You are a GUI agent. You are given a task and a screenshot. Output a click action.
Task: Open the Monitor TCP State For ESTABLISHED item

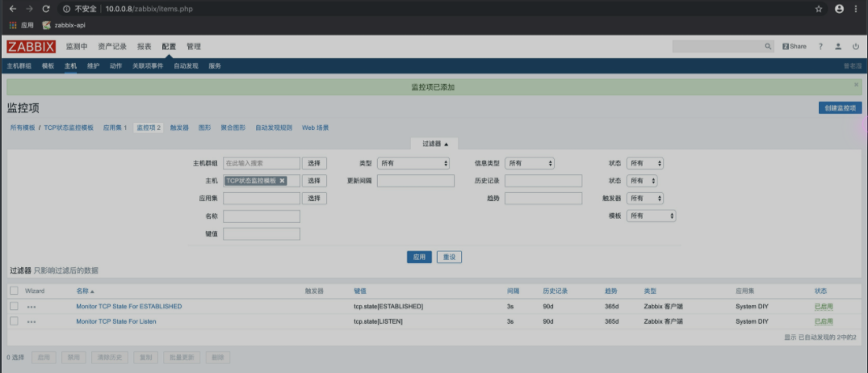[129, 306]
